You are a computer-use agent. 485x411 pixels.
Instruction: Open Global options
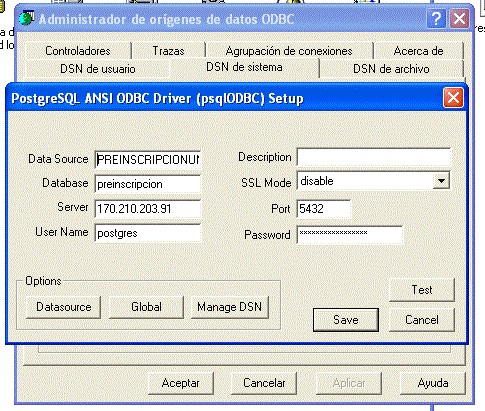pyautogui.click(x=146, y=307)
